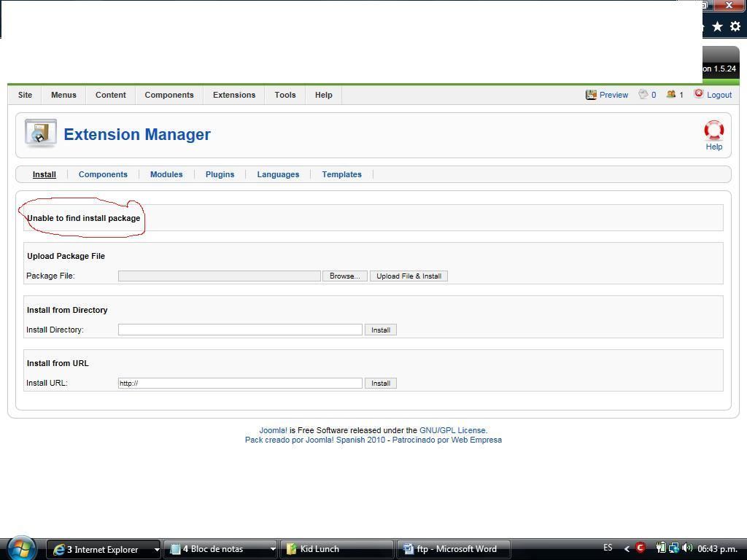
Task: Open the Bloc de notas taskbar group
Action: click(216, 549)
